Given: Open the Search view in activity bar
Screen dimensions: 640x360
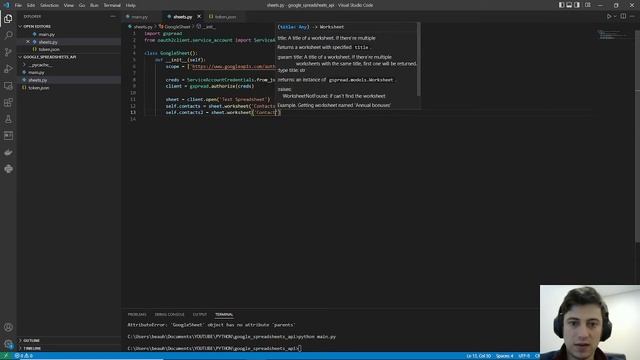Looking at the screenshot, I should [x=8, y=36].
